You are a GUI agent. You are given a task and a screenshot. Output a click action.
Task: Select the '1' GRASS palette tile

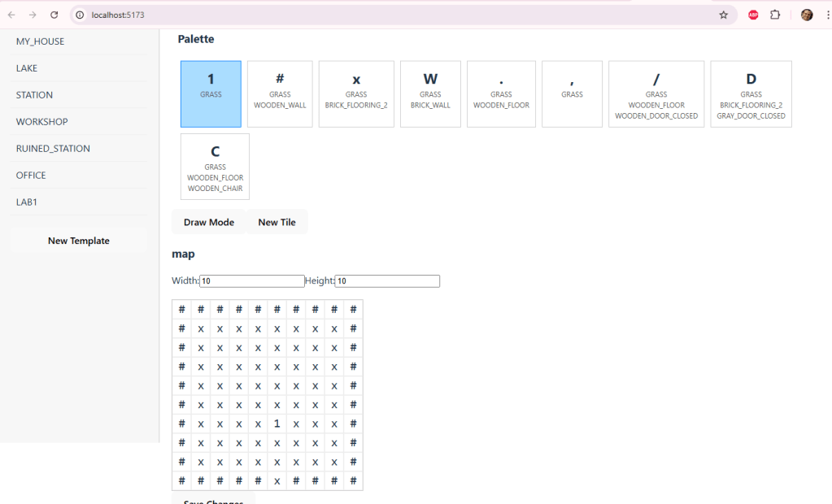pos(211,94)
